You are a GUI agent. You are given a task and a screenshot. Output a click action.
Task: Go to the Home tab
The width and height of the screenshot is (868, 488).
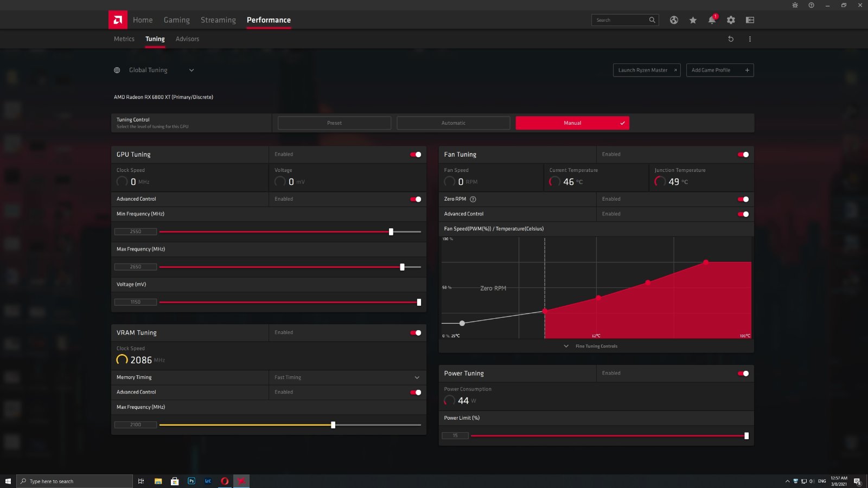[143, 20]
